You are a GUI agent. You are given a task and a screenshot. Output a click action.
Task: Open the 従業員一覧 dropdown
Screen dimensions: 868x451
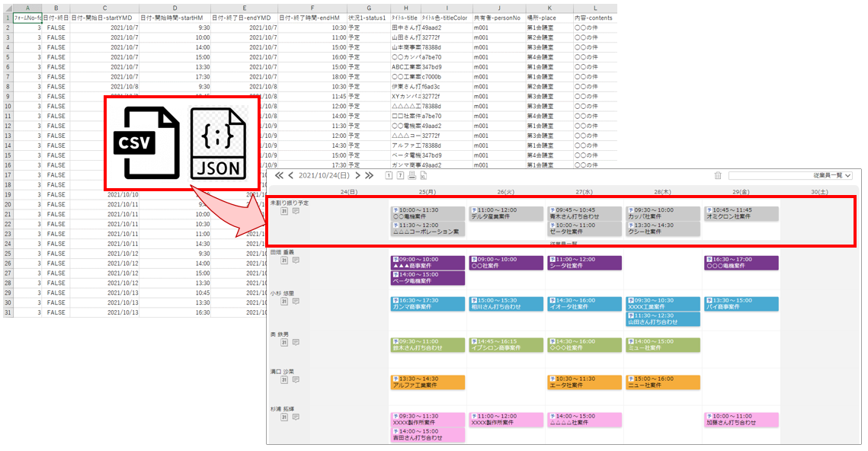click(x=790, y=175)
